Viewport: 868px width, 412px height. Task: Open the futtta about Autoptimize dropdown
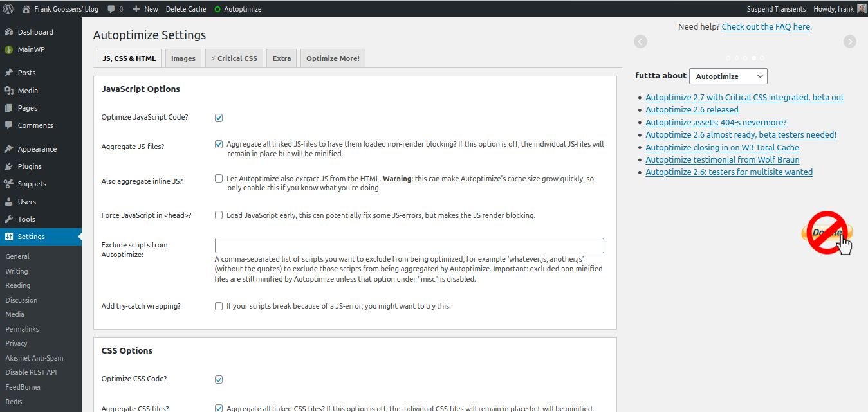coord(728,76)
